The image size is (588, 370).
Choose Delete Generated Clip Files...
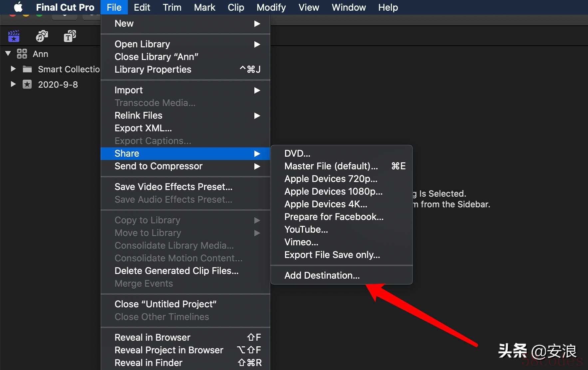click(x=185, y=271)
